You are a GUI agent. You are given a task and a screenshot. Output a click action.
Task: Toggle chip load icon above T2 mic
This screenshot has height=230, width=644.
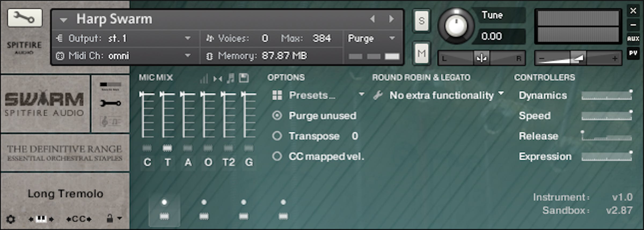(228, 148)
